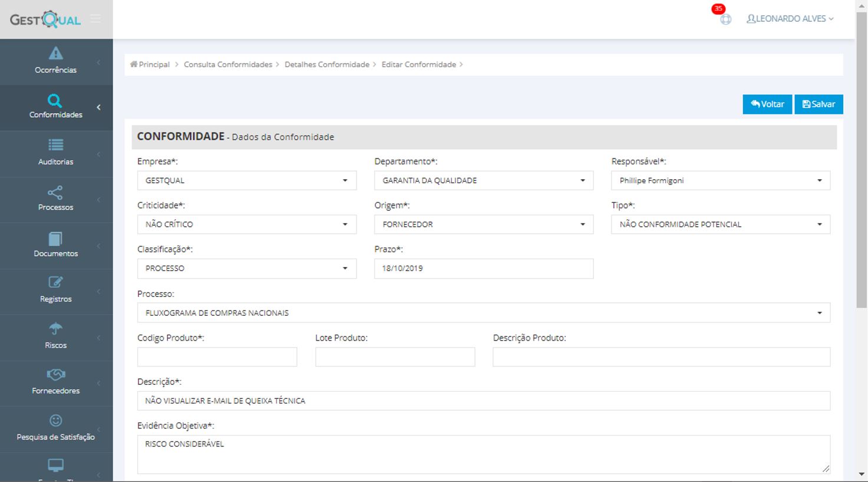Click the Editar Conformidade breadcrumb

(x=419, y=64)
